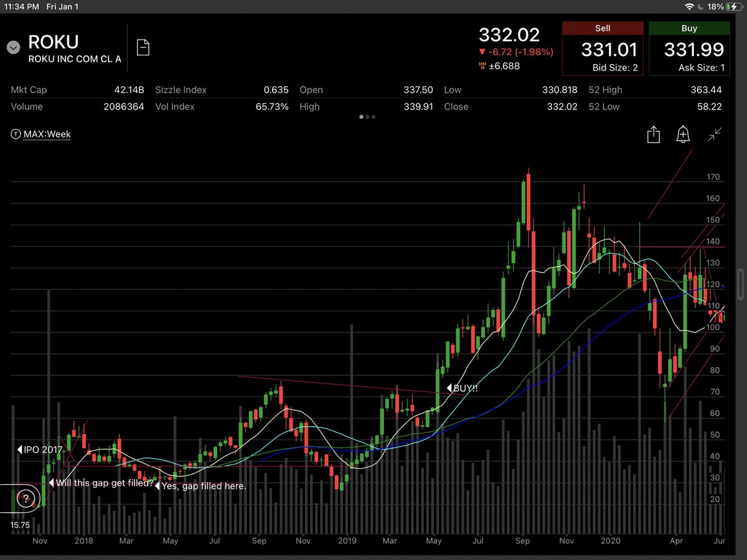Open the notes document icon beside ROKU

pos(143,47)
